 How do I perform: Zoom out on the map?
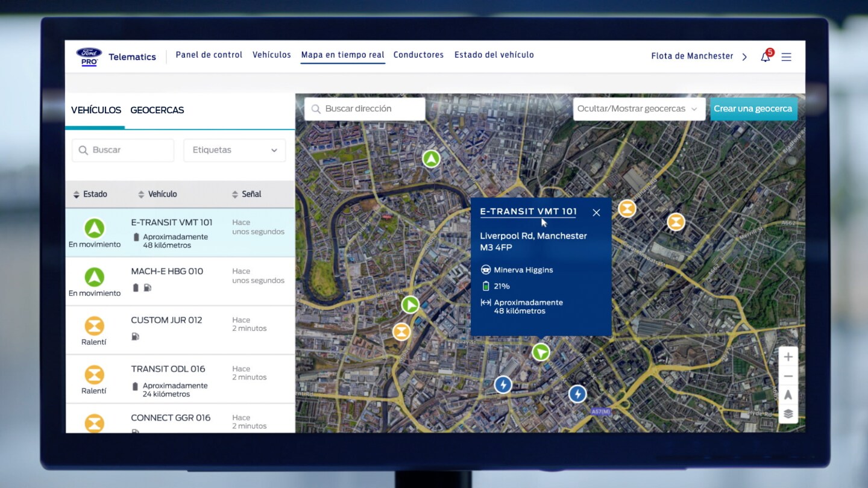[x=788, y=376]
